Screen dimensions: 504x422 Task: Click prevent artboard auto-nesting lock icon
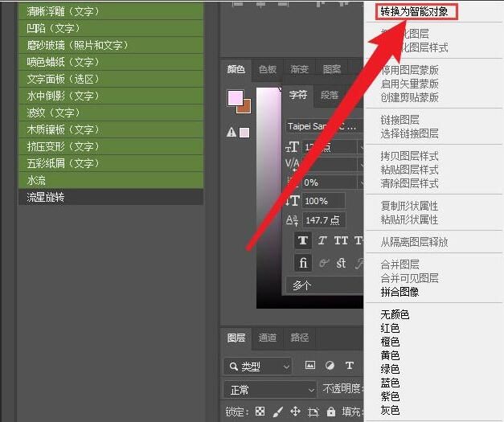313,412
